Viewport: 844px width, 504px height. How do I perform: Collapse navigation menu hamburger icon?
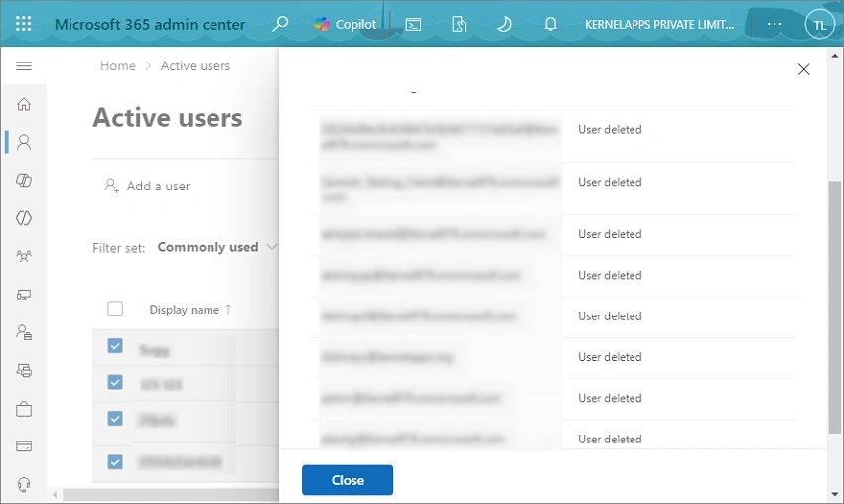(24, 66)
